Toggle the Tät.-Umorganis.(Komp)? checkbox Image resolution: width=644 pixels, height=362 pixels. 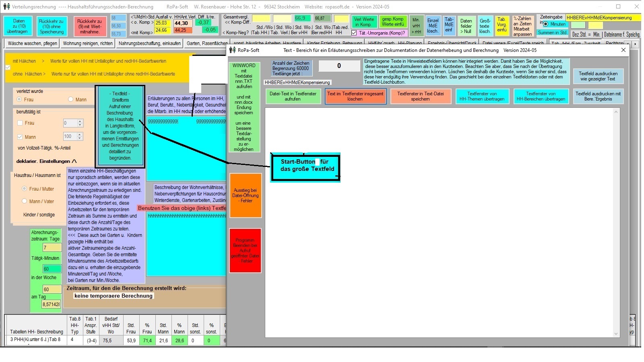354,33
